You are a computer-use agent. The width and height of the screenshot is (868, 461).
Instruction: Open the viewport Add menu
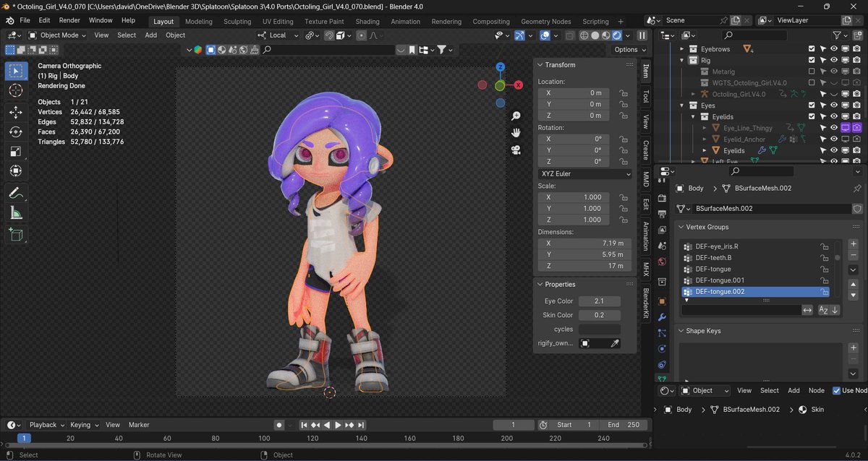tap(150, 35)
